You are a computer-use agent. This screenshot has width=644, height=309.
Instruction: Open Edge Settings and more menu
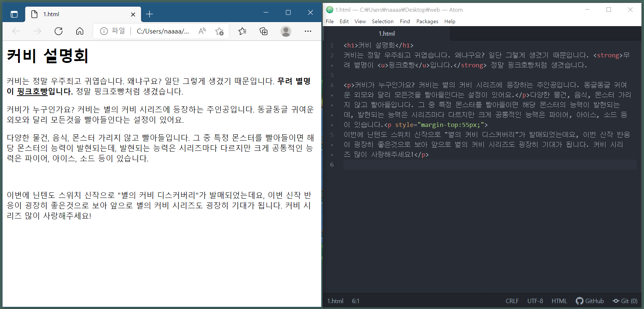coord(308,31)
